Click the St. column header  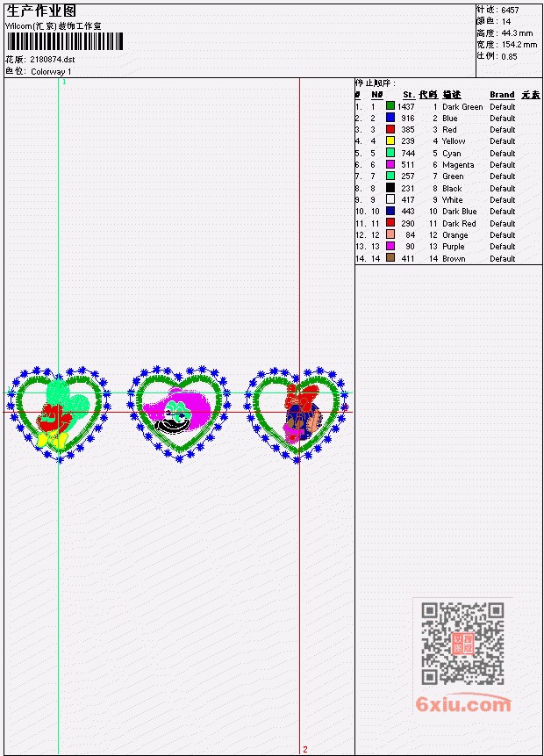[409, 95]
